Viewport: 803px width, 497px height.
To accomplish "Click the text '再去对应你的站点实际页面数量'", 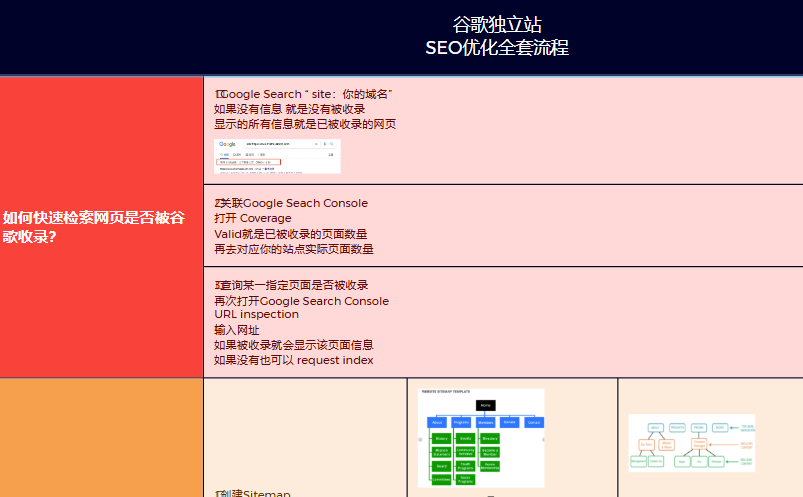I will pyautogui.click(x=293, y=249).
